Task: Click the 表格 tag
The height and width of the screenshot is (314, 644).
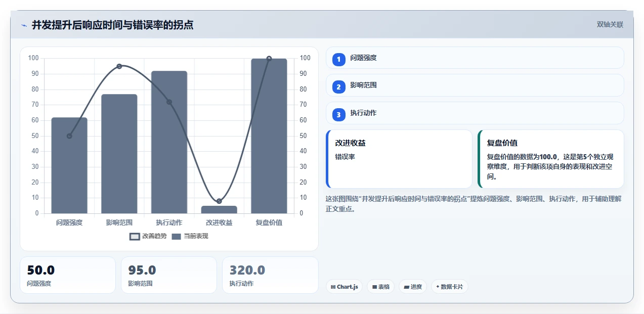Action: (380, 287)
